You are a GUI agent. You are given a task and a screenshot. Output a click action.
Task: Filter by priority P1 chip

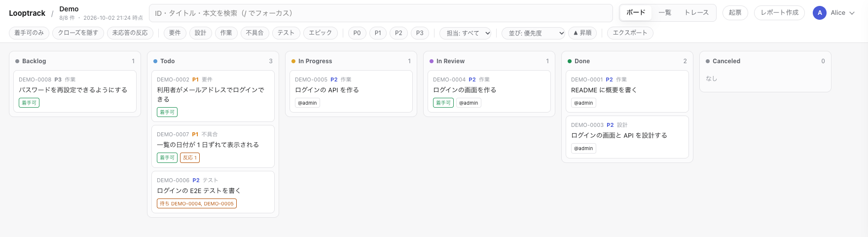click(378, 33)
